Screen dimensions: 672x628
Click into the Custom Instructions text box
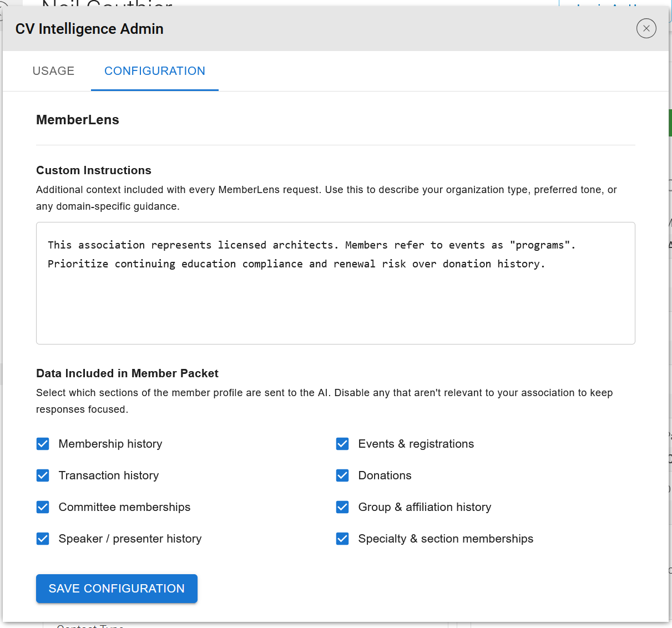(x=336, y=283)
